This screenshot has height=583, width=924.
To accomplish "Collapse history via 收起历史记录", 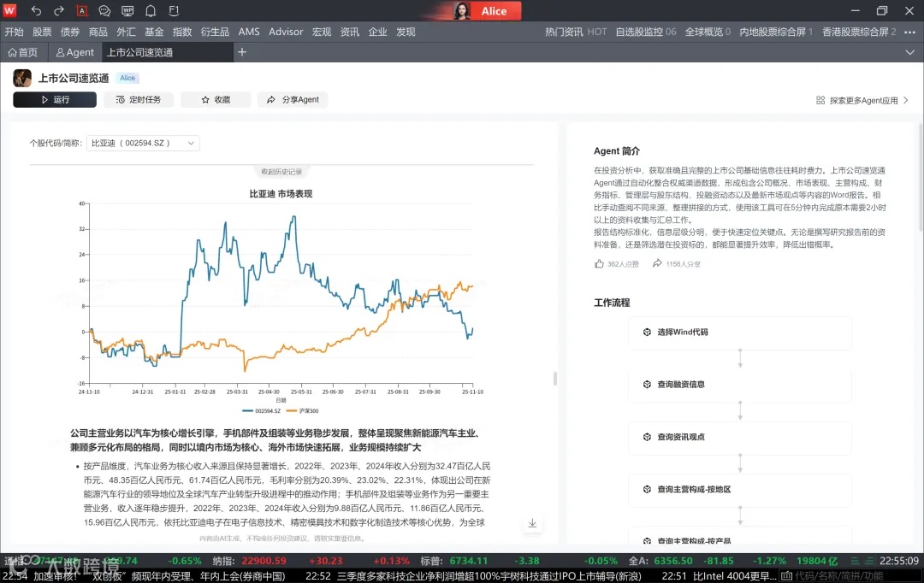I will tap(281, 172).
